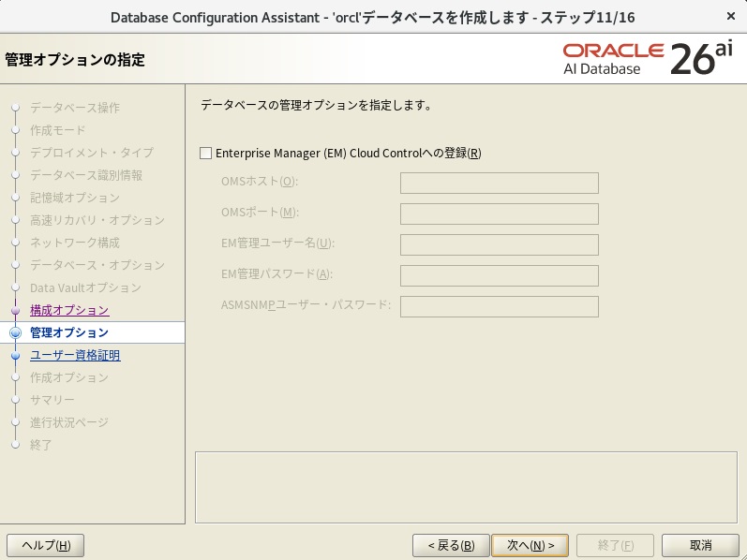This screenshot has width=747, height=560.
Task: Click the OMSホスト input field
Action: coord(500,183)
